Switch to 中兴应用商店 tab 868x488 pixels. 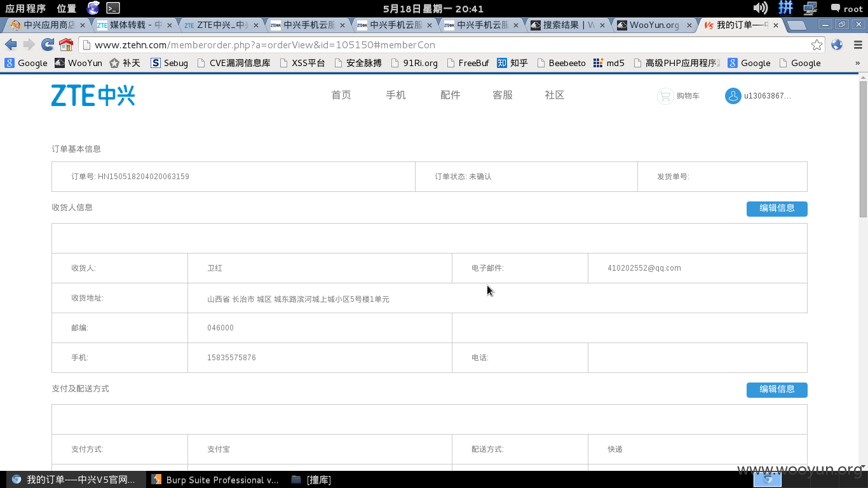pos(49,25)
